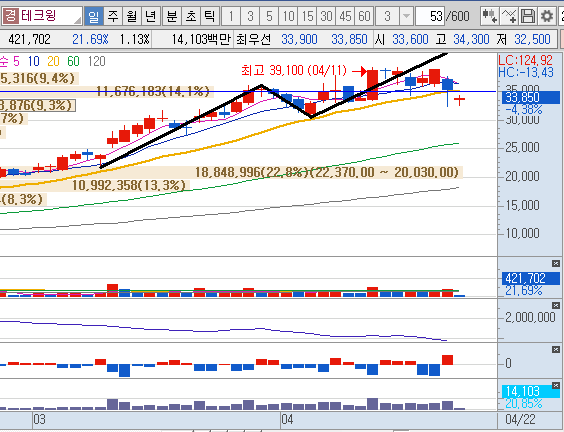Switch to weekly 주 chart period

click(113, 16)
